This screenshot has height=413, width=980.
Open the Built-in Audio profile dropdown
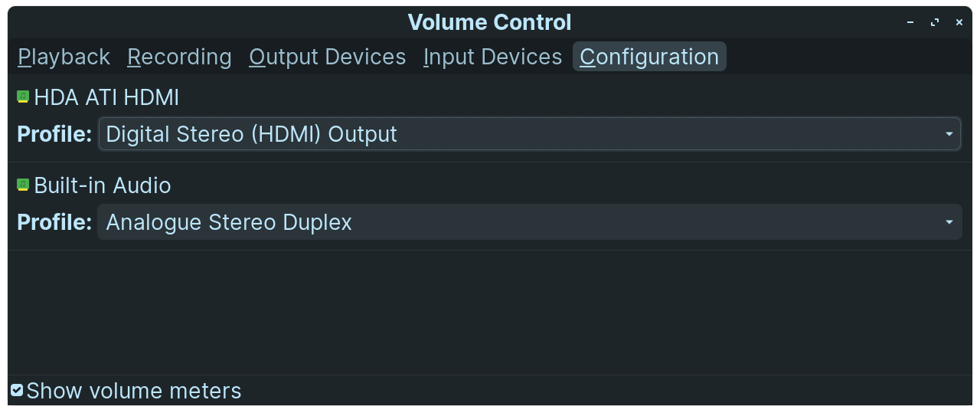tap(529, 222)
